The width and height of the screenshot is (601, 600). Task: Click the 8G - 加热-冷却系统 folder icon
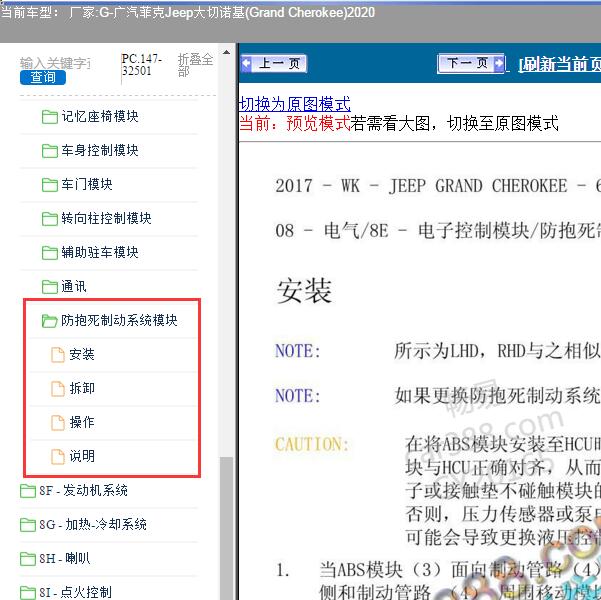28,524
